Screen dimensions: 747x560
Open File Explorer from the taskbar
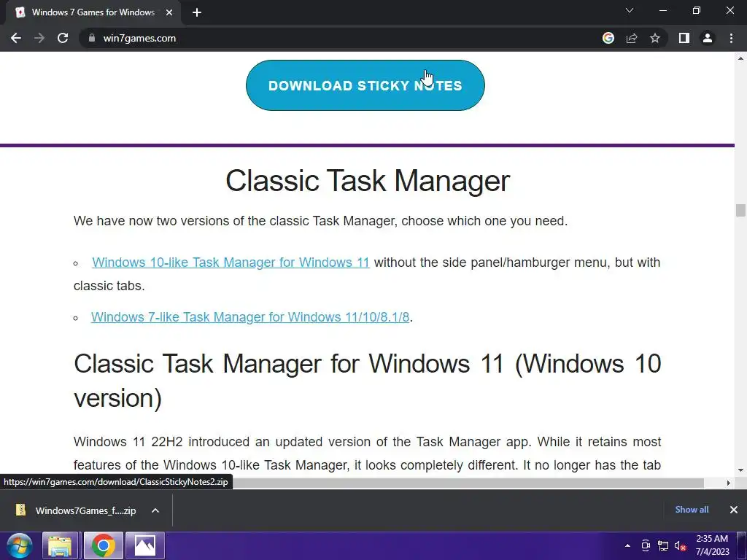click(60, 545)
